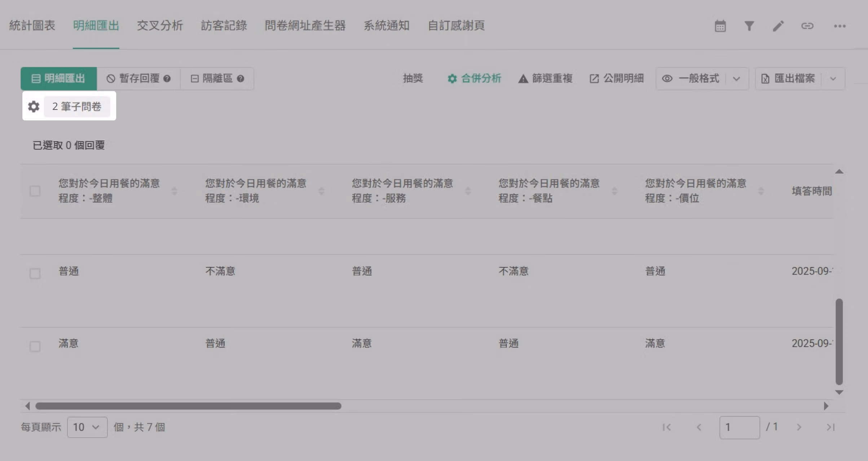The width and height of the screenshot is (868, 461).
Task: Click the horizontal scrollbar thumb
Action: tap(188, 406)
